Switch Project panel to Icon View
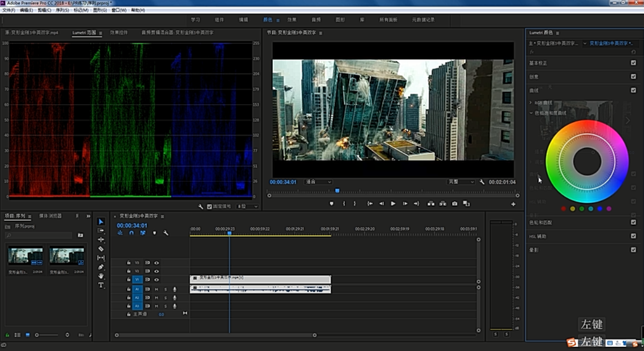 (27, 335)
